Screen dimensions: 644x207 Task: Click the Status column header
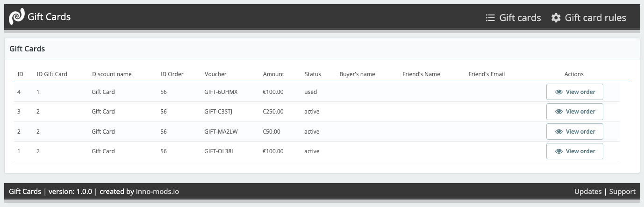(x=313, y=74)
